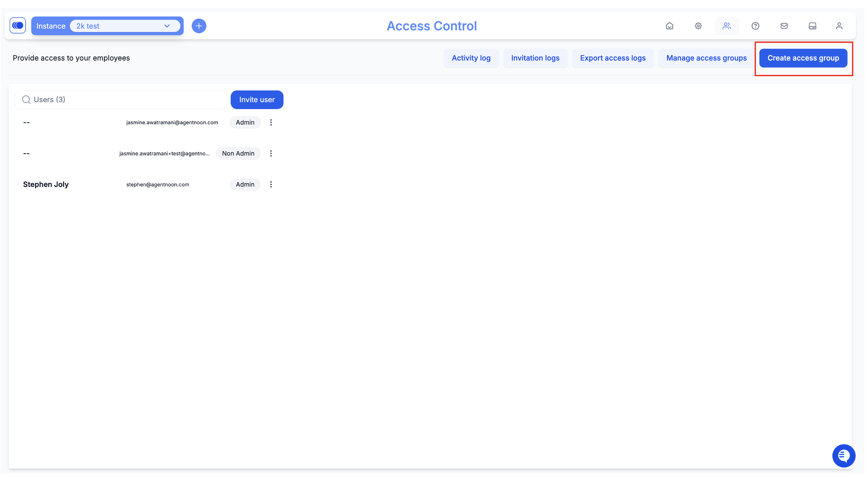Select the users access control icon

tap(727, 26)
